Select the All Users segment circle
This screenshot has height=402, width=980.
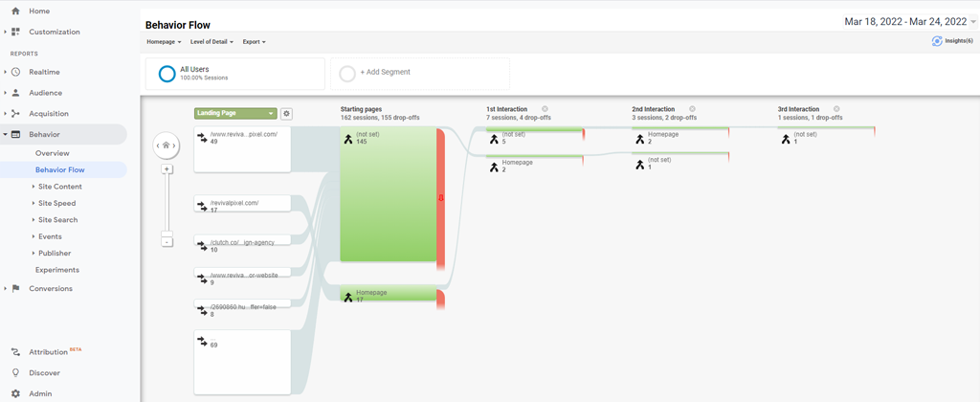tap(167, 74)
